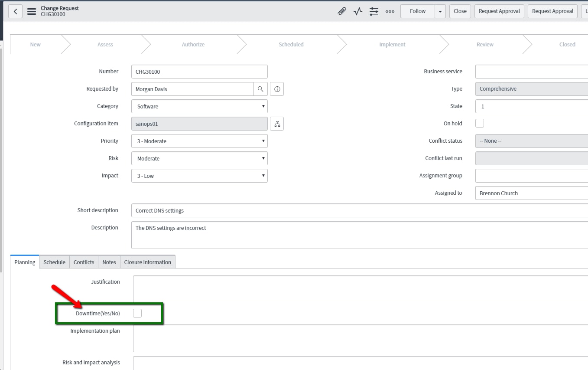The height and width of the screenshot is (370, 588).
Task: Click the Requested by field Morgan Davis
Action: click(x=192, y=89)
